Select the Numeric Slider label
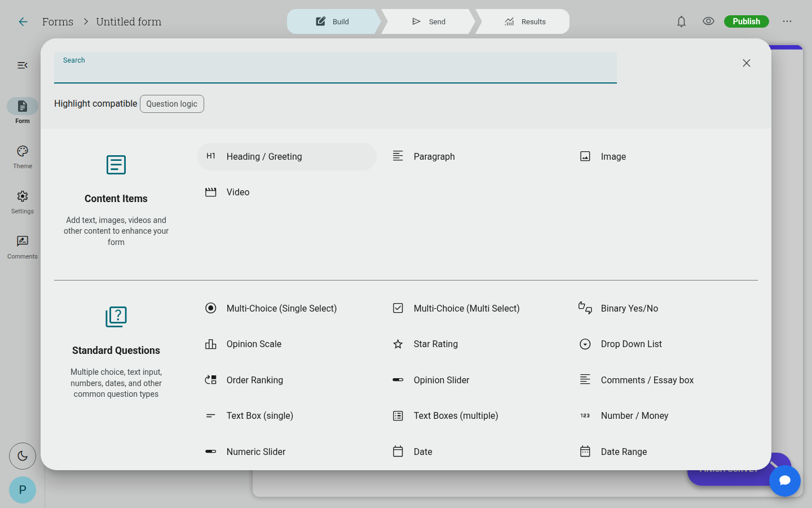Screen dimensions: 812x508 tap(256, 452)
